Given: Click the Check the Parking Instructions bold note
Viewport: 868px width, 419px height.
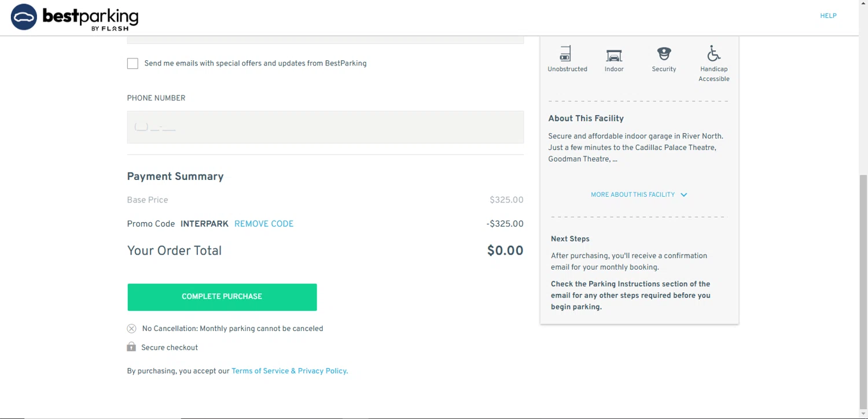Looking at the screenshot, I should click(x=631, y=295).
